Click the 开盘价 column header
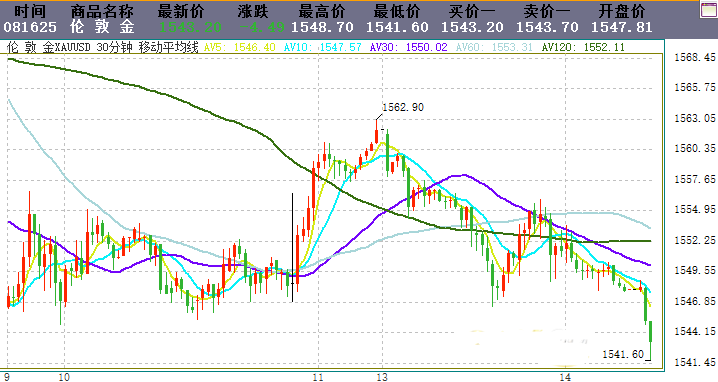718x382 pixels. pyautogui.click(x=622, y=11)
